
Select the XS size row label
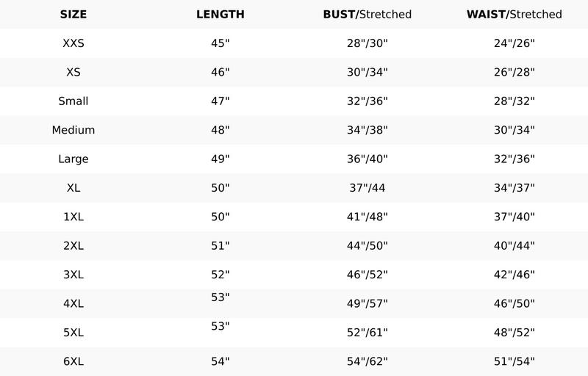point(73,72)
